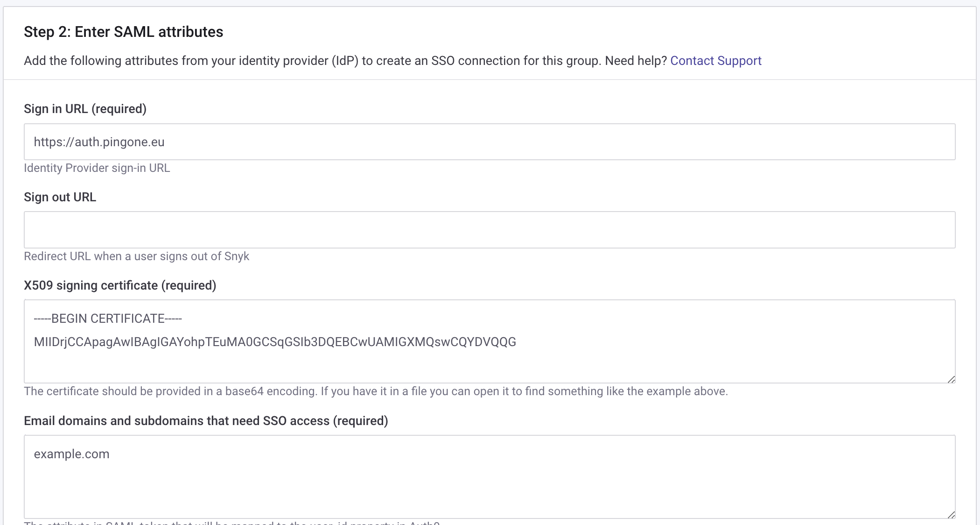980x525 pixels.
Task: Click the Sign in URL required label
Action: [85, 108]
